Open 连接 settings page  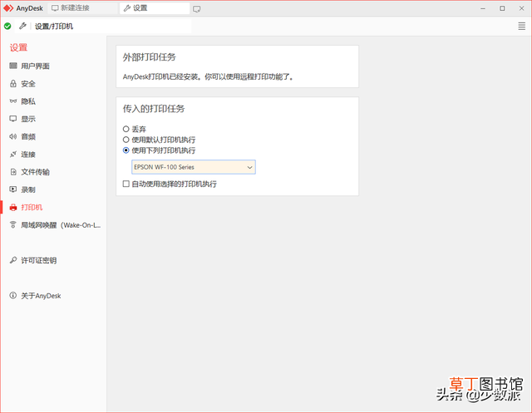coord(53,155)
